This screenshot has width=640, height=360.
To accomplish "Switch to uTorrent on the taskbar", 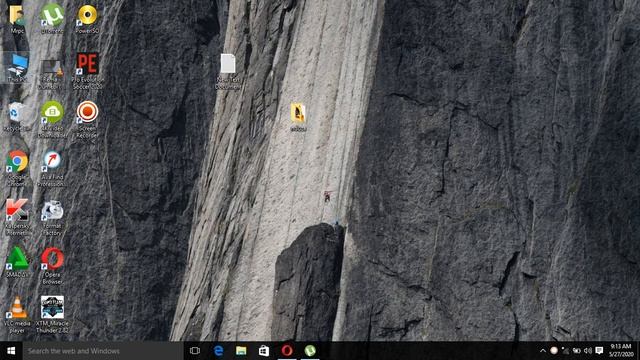I will tap(310, 351).
